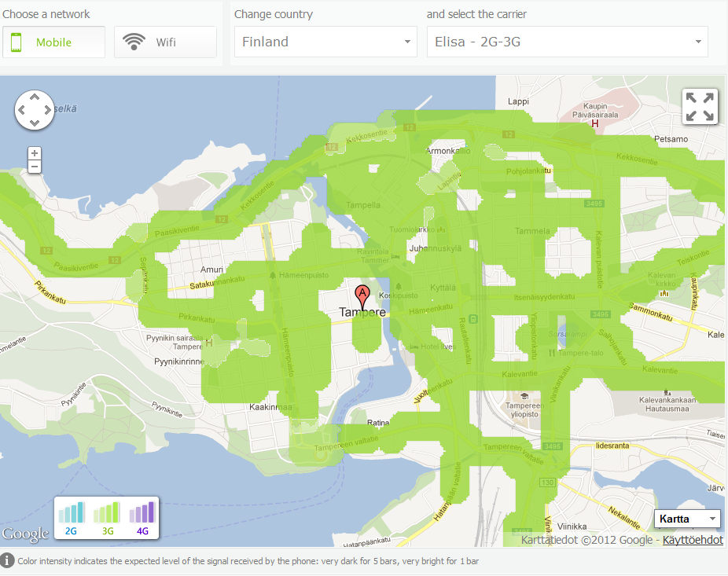
Task: Pan map down with arrow control
Action: (35, 123)
